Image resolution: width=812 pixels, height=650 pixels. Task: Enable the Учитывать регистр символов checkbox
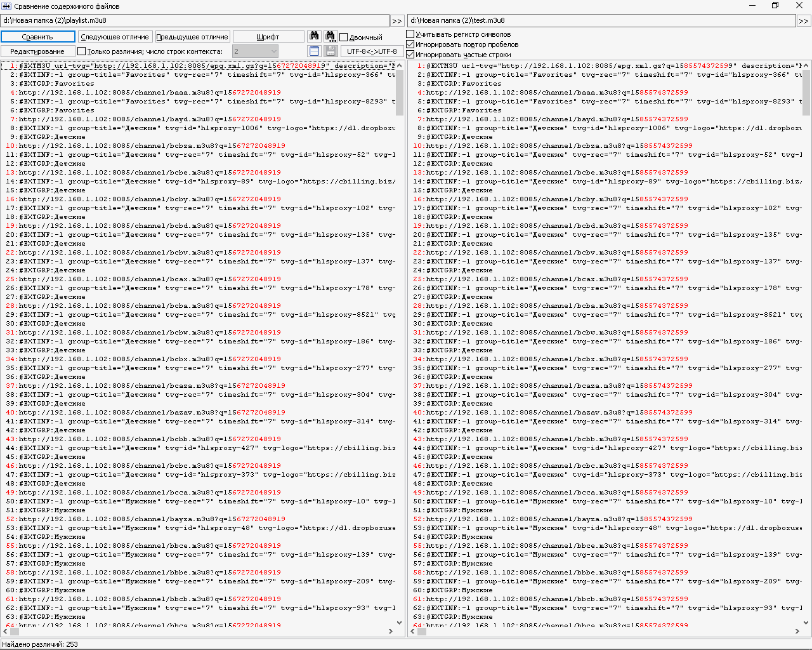tap(410, 35)
